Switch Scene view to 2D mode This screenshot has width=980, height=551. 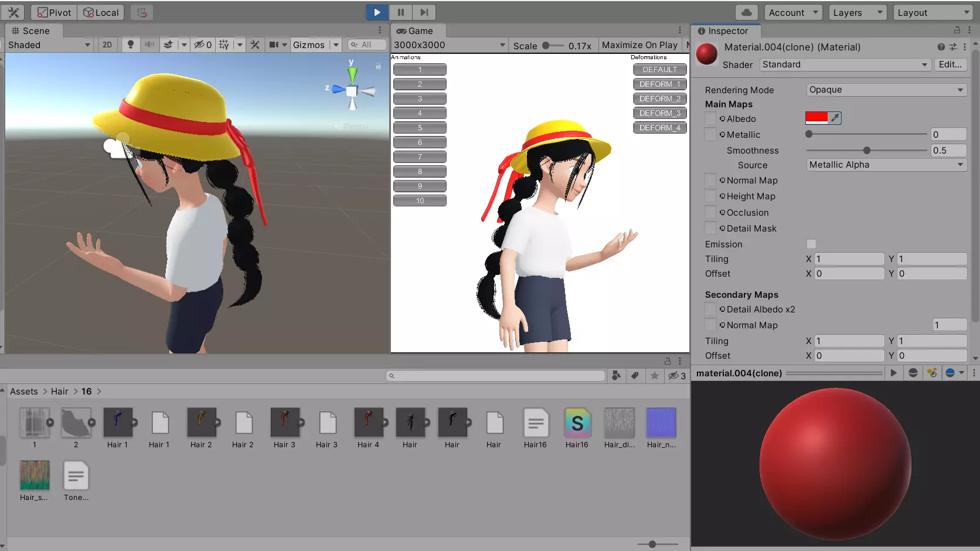(107, 45)
